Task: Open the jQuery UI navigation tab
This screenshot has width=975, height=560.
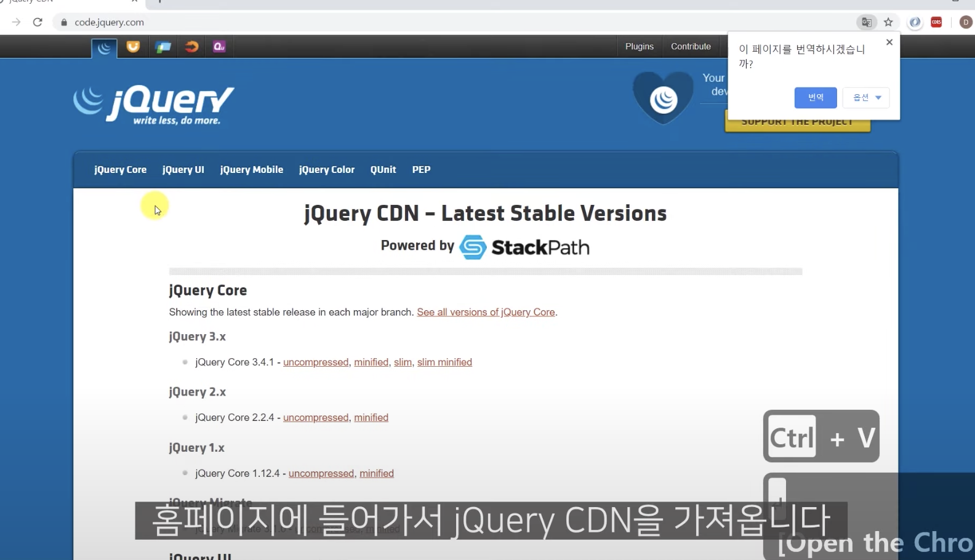Action: click(x=183, y=170)
